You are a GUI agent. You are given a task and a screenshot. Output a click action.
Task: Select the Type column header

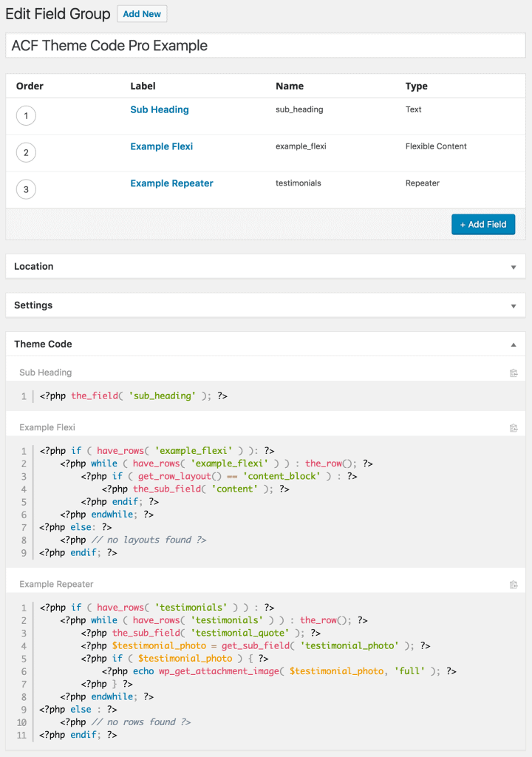416,86
